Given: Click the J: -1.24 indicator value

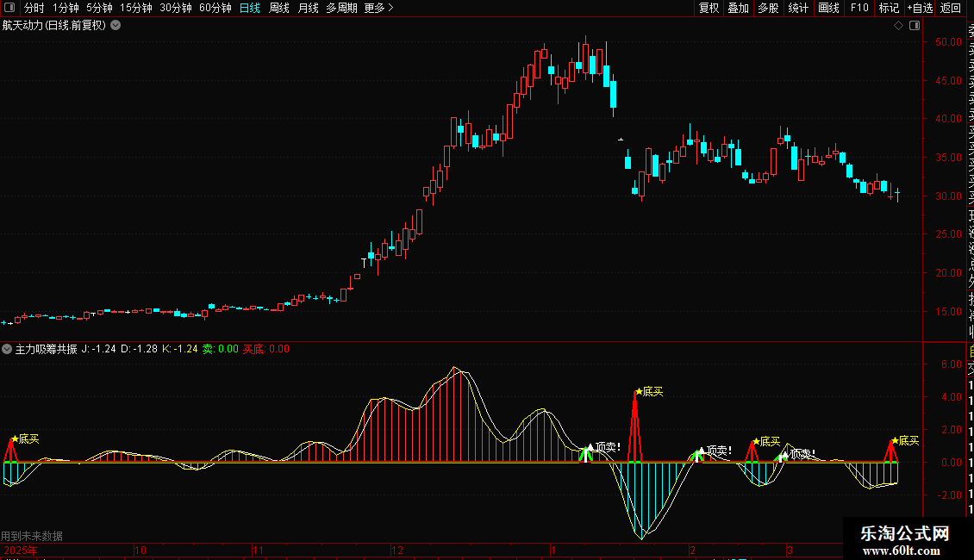Looking at the screenshot, I should (x=99, y=349).
